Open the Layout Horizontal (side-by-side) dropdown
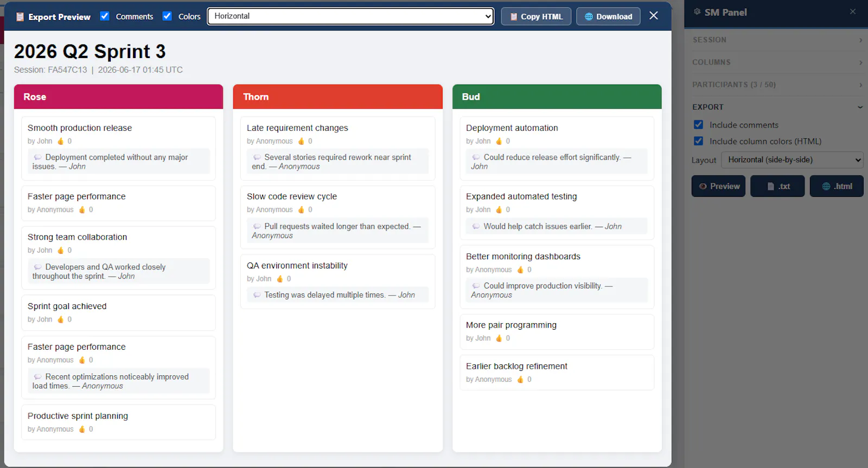The width and height of the screenshot is (868, 468). (x=792, y=160)
